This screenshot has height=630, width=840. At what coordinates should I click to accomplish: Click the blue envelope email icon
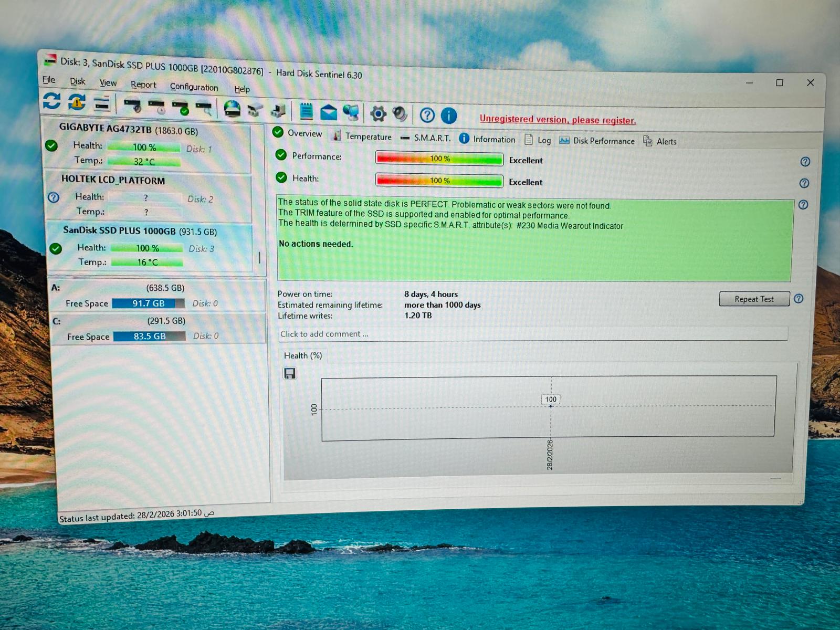329,112
